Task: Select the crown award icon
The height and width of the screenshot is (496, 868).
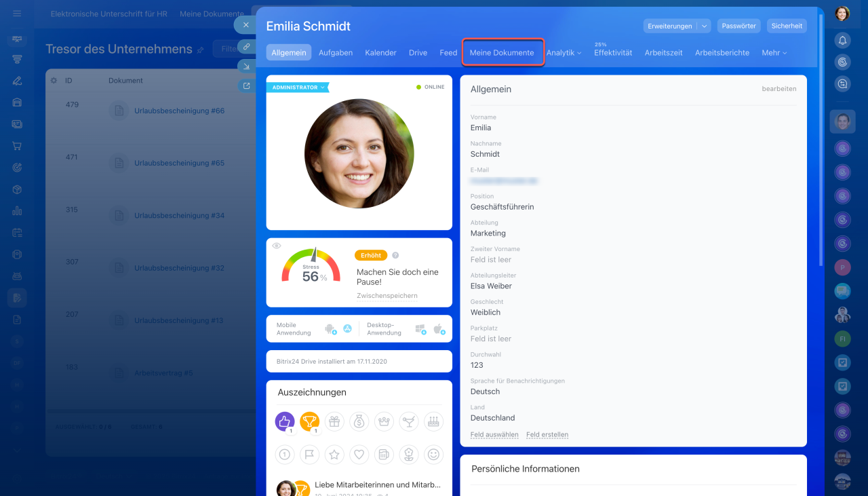Action: tap(384, 421)
